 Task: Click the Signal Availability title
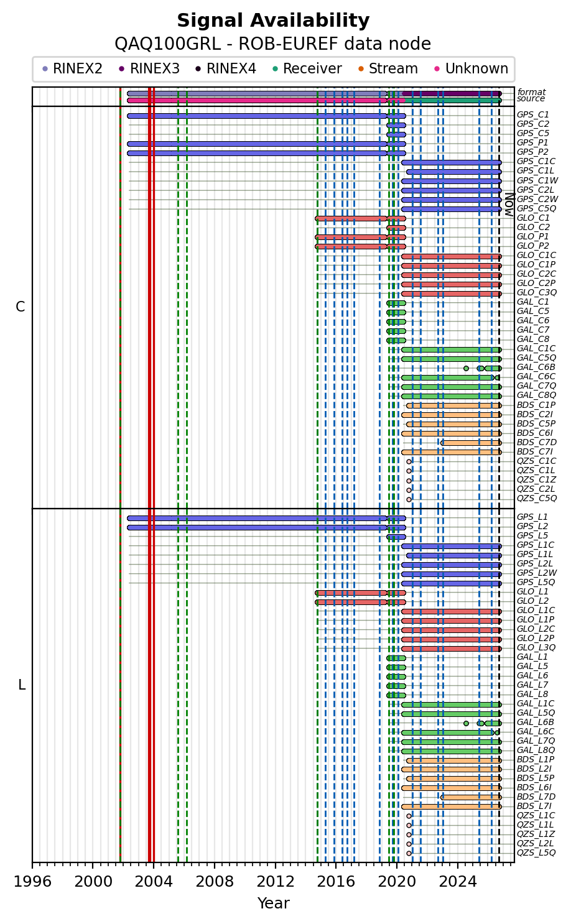pos(273,21)
